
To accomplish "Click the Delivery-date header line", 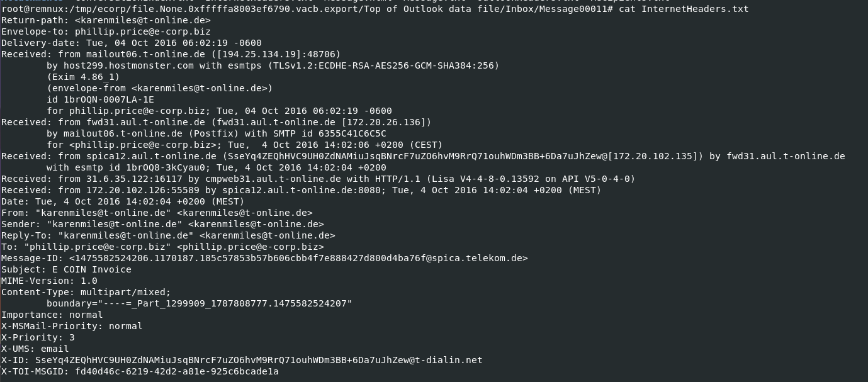I will pos(131,43).
